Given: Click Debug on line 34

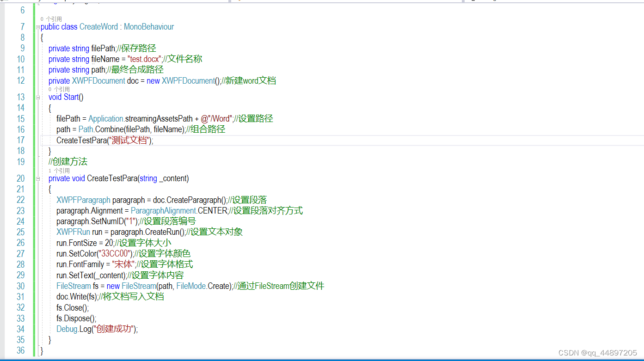Looking at the screenshot, I should click(67, 329).
